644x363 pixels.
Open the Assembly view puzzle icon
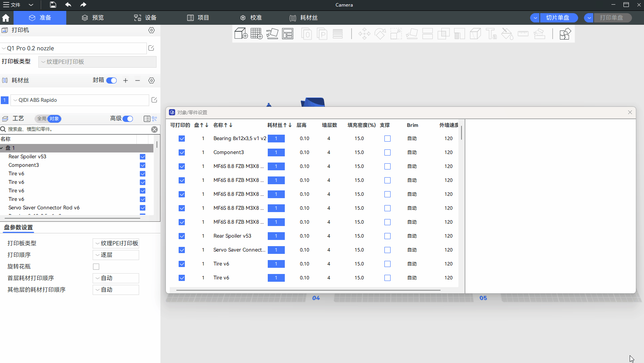point(565,34)
